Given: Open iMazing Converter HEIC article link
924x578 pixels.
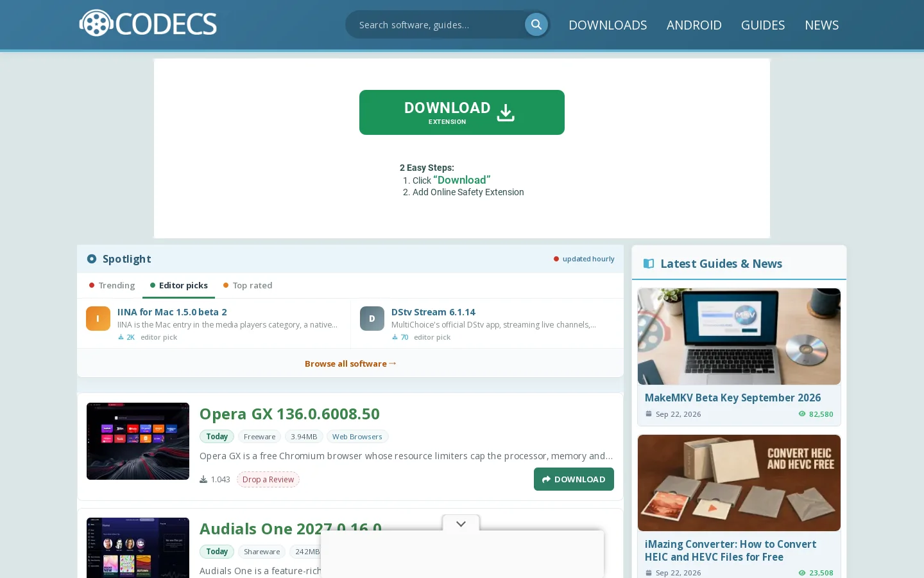Looking at the screenshot, I should (730, 550).
